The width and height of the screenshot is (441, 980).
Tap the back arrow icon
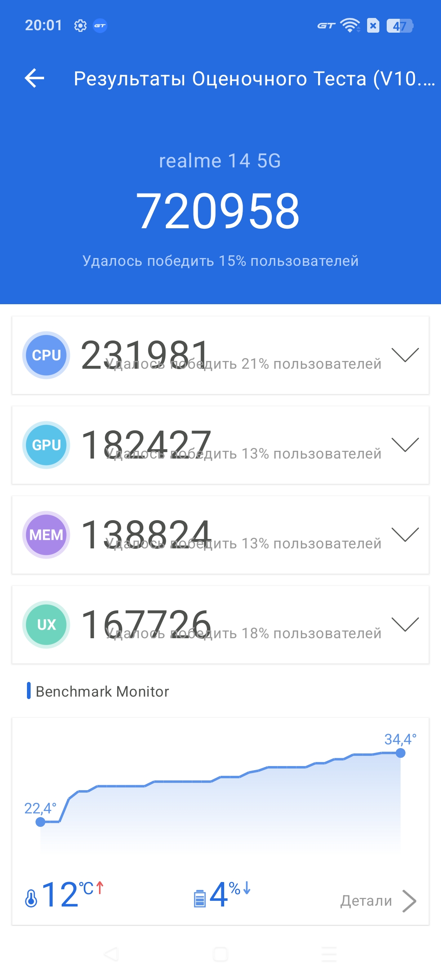pos(34,78)
